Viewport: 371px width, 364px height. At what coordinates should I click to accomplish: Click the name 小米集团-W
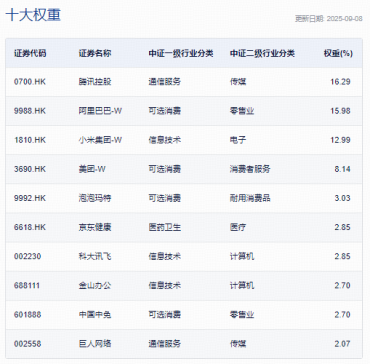(x=100, y=140)
